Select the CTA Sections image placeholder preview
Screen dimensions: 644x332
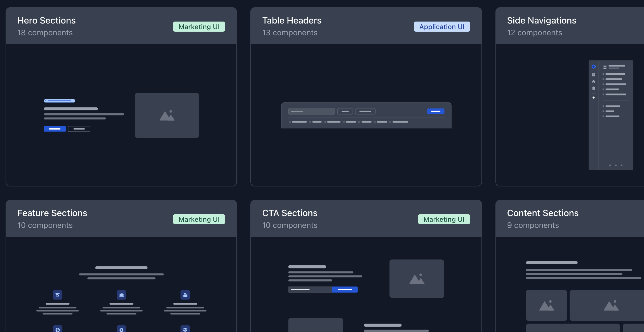tap(417, 279)
